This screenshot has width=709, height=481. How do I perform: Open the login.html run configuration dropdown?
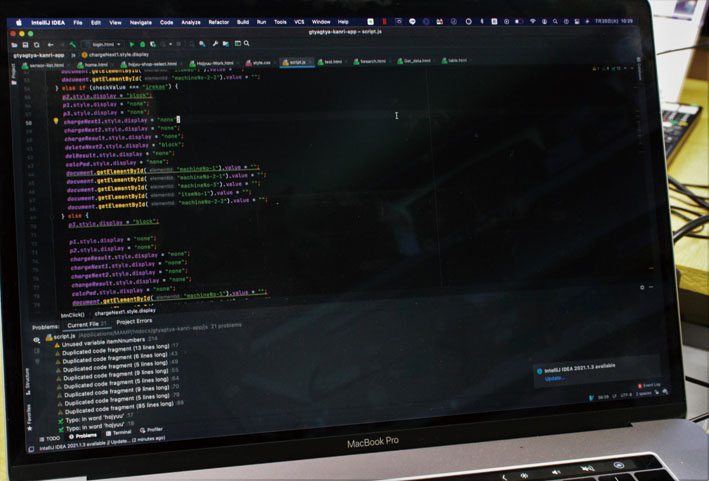tap(102, 44)
